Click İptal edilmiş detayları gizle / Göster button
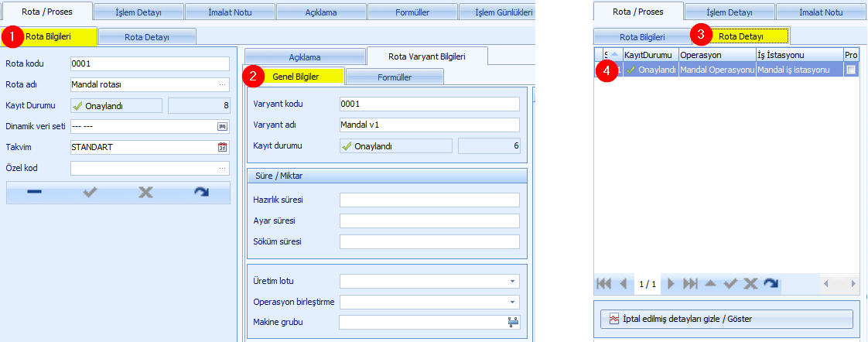 (x=726, y=319)
